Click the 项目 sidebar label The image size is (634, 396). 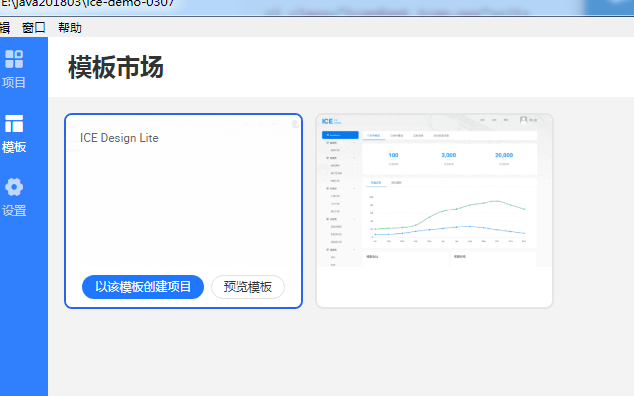coord(14,83)
